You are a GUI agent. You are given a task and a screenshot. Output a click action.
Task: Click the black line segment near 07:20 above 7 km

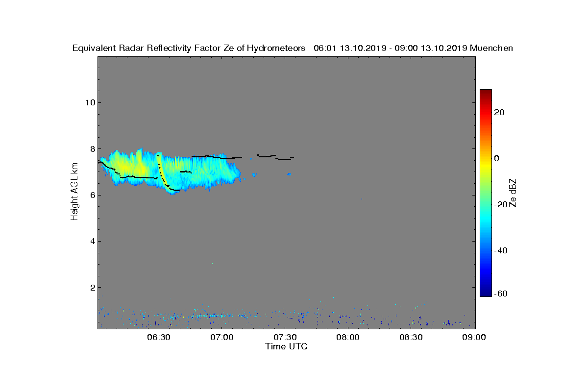coord(267,156)
